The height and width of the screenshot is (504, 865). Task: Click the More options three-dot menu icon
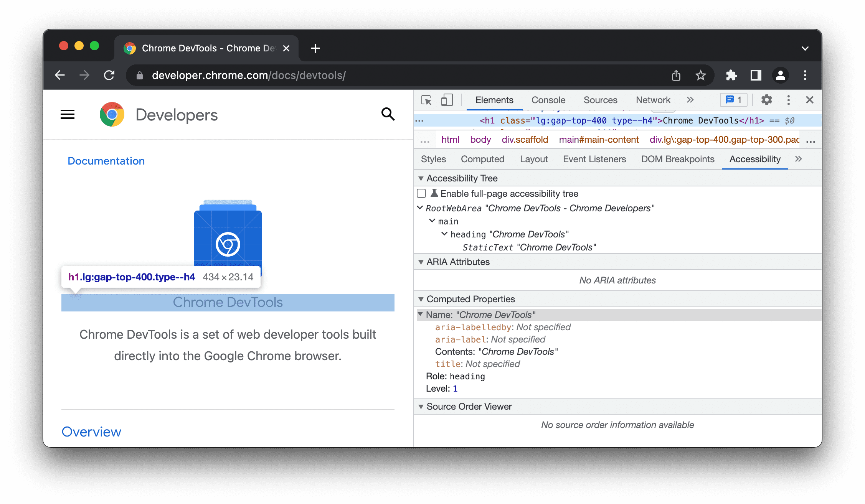click(788, 100)
